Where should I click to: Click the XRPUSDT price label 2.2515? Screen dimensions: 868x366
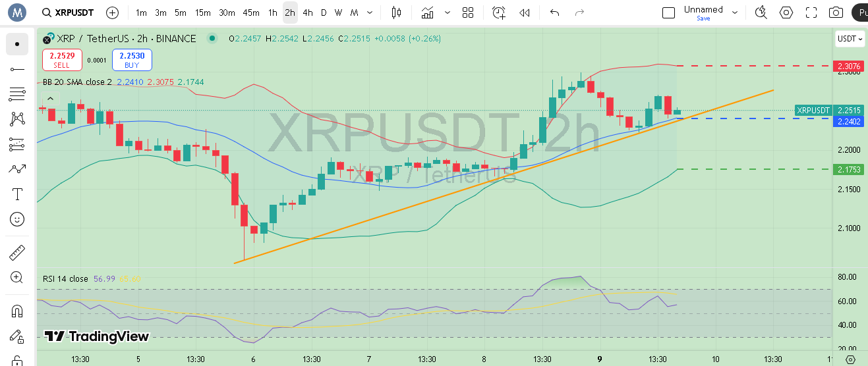(830, 110)
